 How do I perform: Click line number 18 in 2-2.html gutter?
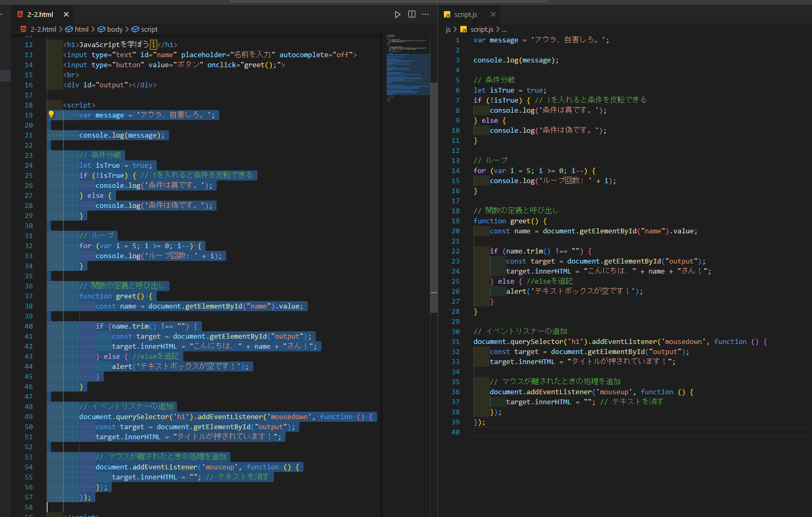(x=29, y=105)
